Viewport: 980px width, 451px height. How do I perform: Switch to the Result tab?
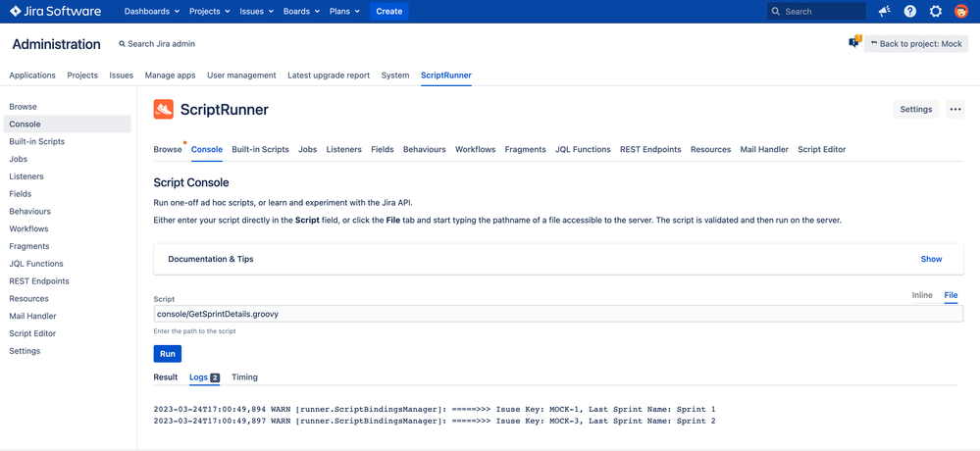point(166,377)
